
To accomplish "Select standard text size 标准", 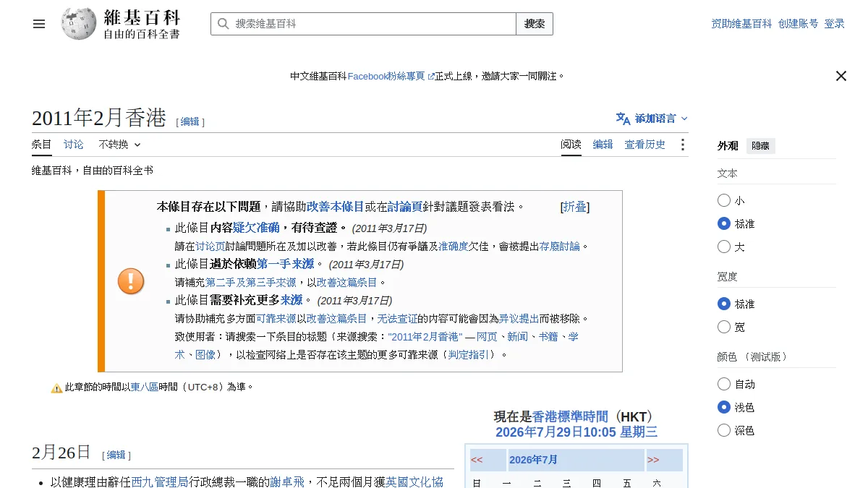I will point(724,223).
